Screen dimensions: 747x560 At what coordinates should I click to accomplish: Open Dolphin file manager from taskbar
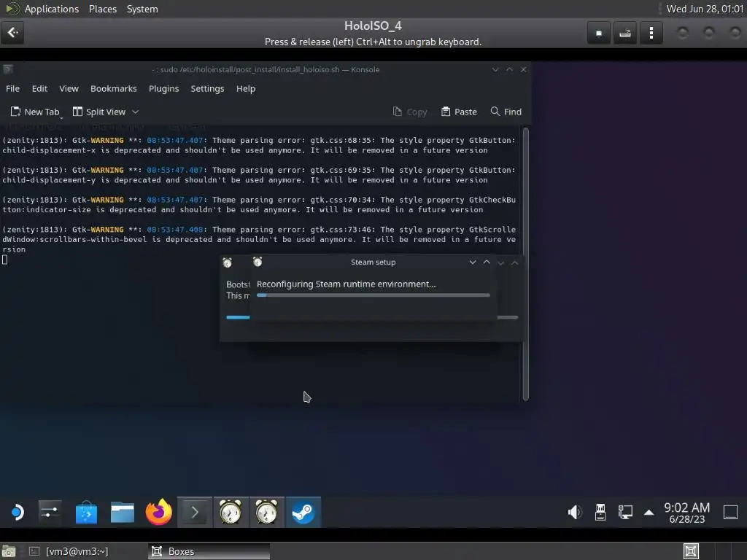(x=123, y=513)
